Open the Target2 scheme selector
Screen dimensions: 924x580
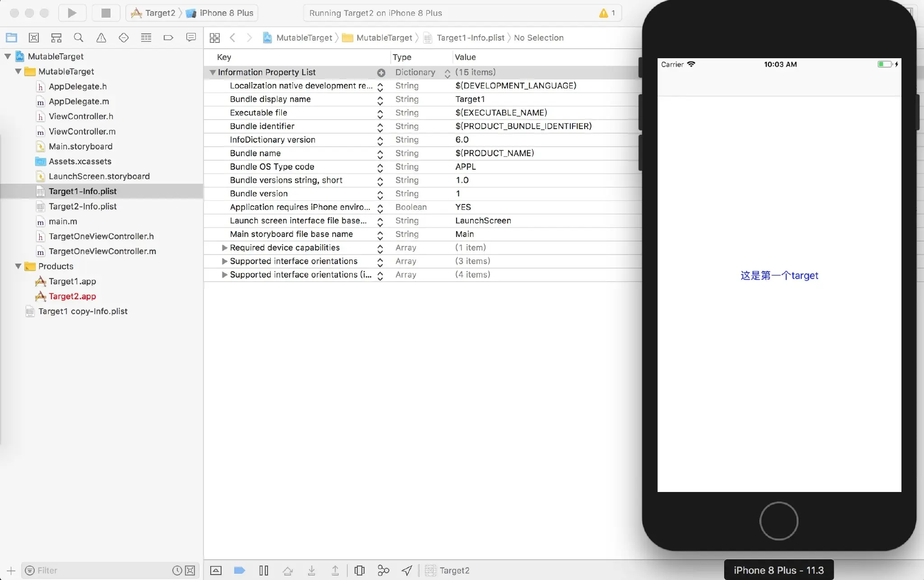(x=153, y=13)
